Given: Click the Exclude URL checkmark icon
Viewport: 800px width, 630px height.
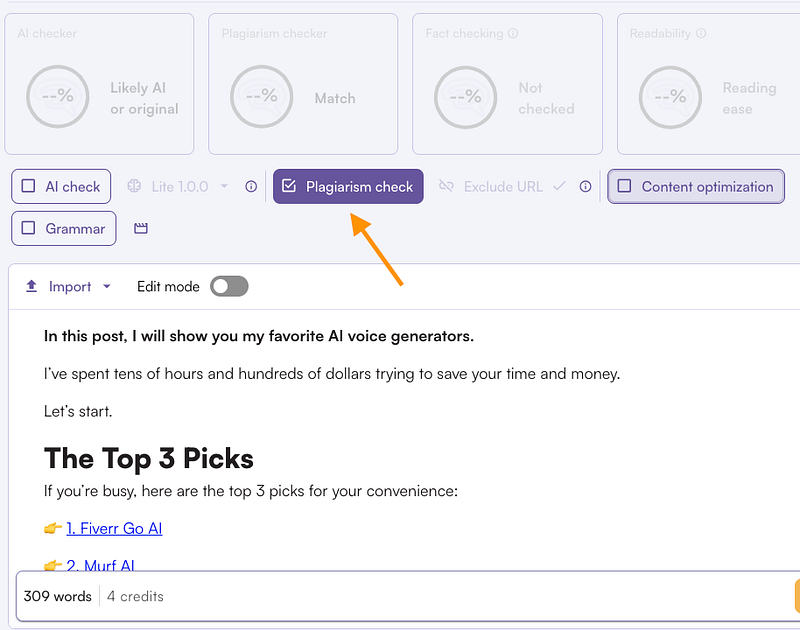Looking at the screenshot, I should 559,186.
